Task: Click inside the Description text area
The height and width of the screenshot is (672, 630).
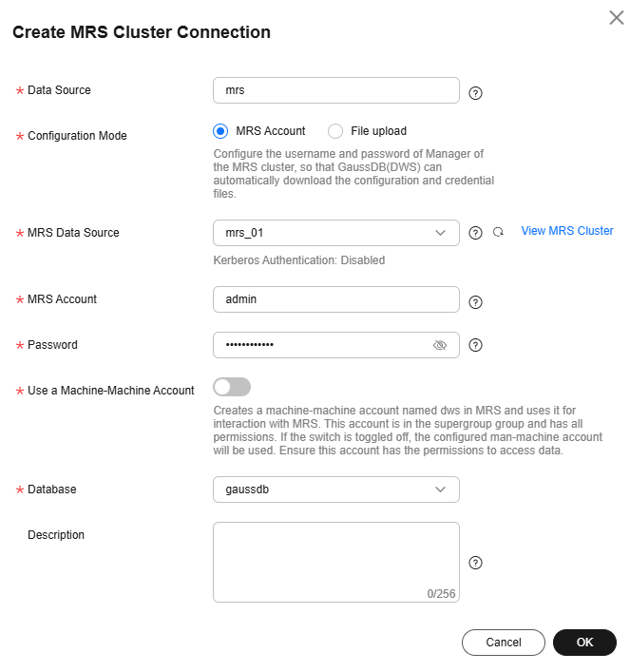Action: pos(336,563)
